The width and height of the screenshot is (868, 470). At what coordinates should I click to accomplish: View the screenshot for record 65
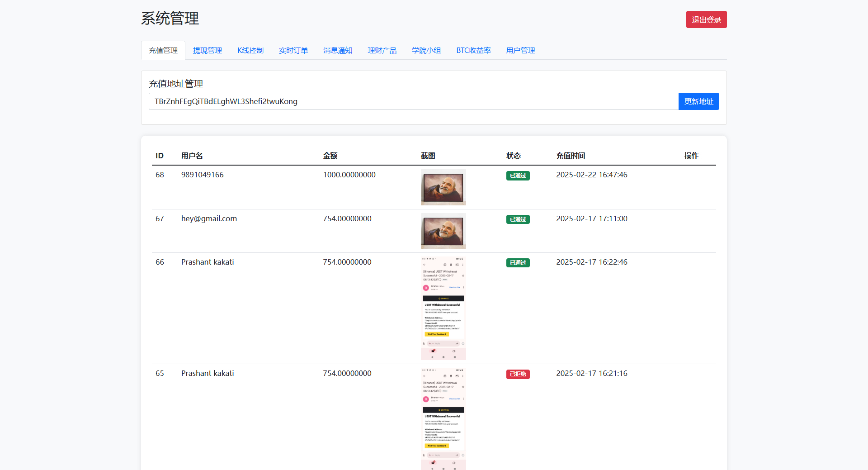[443, 418]
